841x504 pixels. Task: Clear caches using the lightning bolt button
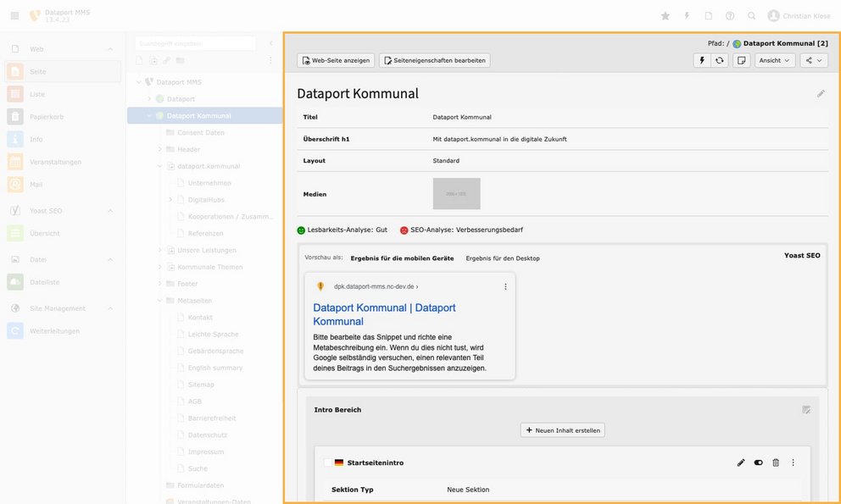[701, 60]
